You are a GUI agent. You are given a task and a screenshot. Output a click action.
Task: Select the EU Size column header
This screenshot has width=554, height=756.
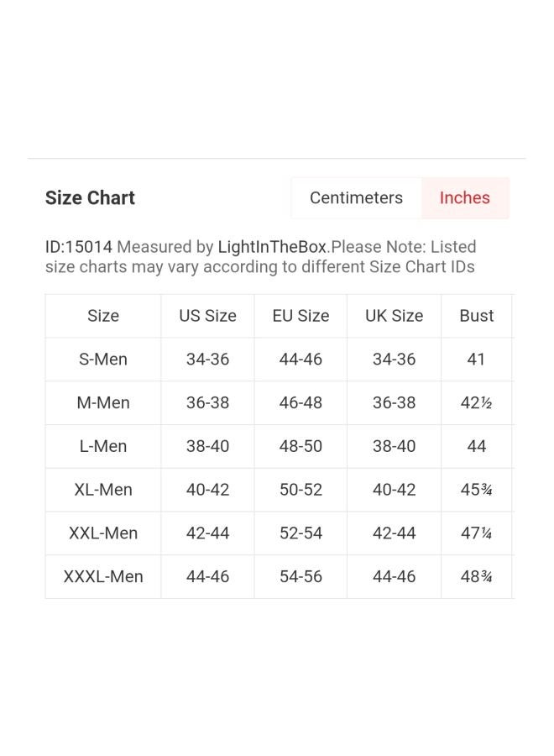pos(301,316)
